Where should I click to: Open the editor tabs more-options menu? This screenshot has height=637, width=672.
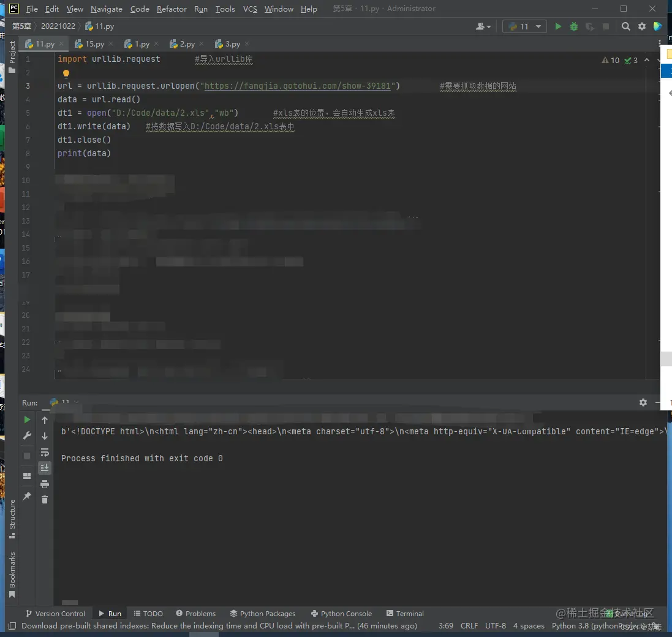[659, 43]
